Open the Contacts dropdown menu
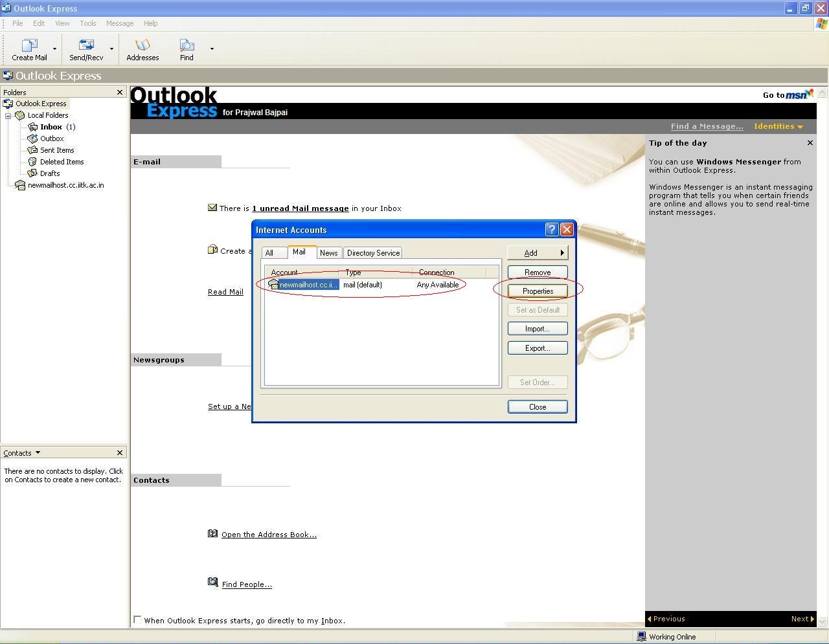Screen dimensions: 829x644 (x=38, y=452)
